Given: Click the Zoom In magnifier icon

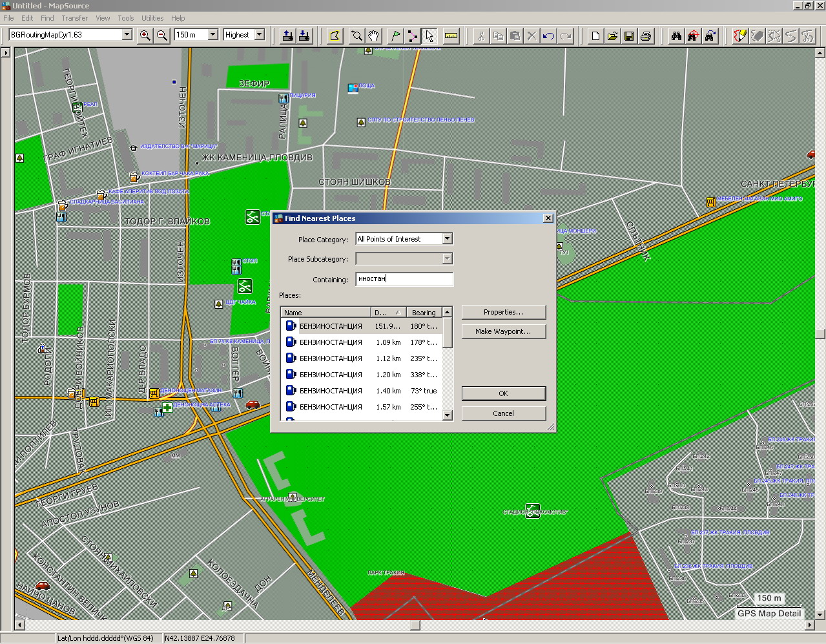Looking at the screenshot, I should click(145, 36).
